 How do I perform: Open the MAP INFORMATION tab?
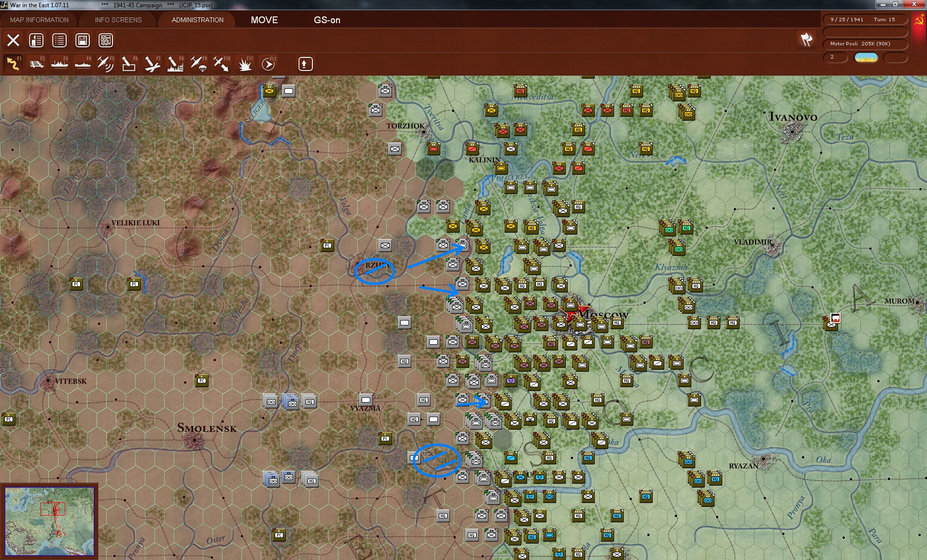pos(39,20)
